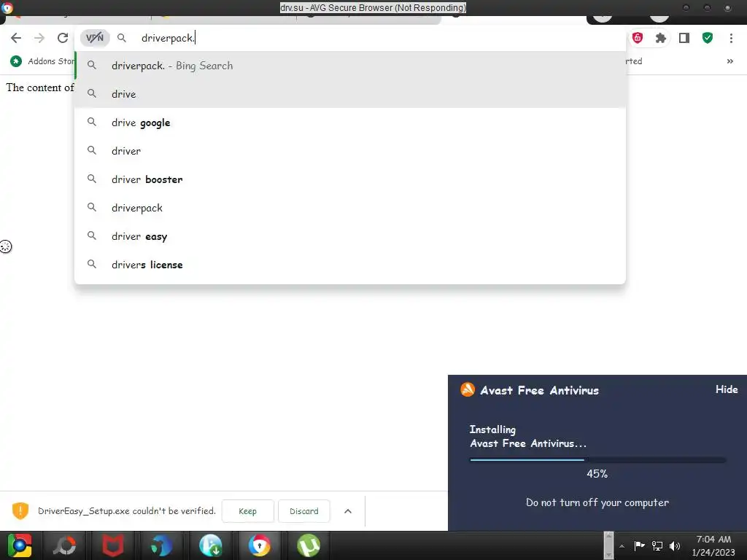Open the three-dot browser menu
The width and height of the screenshot is (747, 560).
tap(731, 38)
